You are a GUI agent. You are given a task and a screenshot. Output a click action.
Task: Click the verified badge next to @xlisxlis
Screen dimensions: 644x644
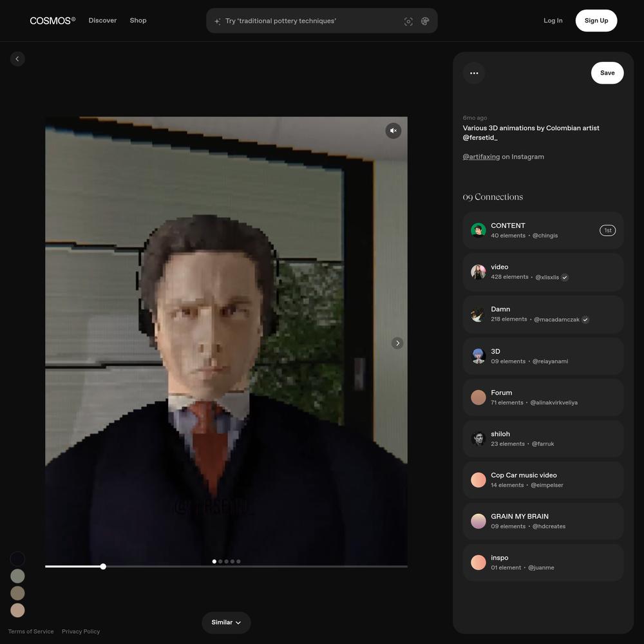[x=565, y=277]
